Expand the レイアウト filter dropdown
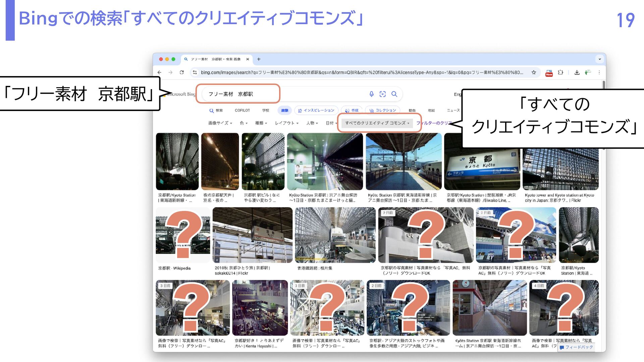Image resolution: width=644 pixels, height=362 pixels. (x=286, y=123)
